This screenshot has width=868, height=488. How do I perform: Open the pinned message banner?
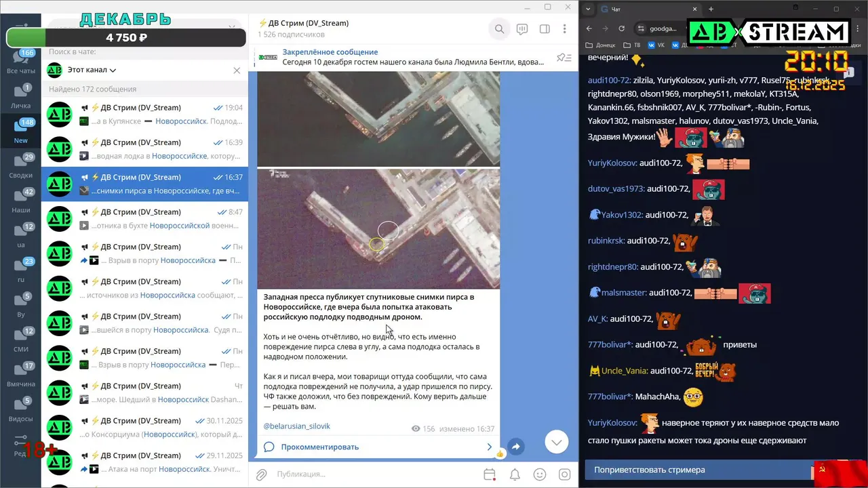413,57
